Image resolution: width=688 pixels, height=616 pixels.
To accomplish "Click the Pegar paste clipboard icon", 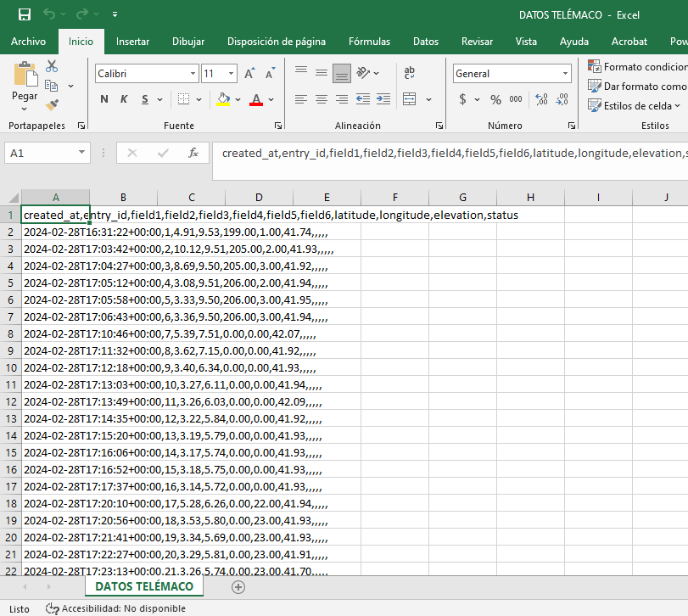I will pos(25,74).
